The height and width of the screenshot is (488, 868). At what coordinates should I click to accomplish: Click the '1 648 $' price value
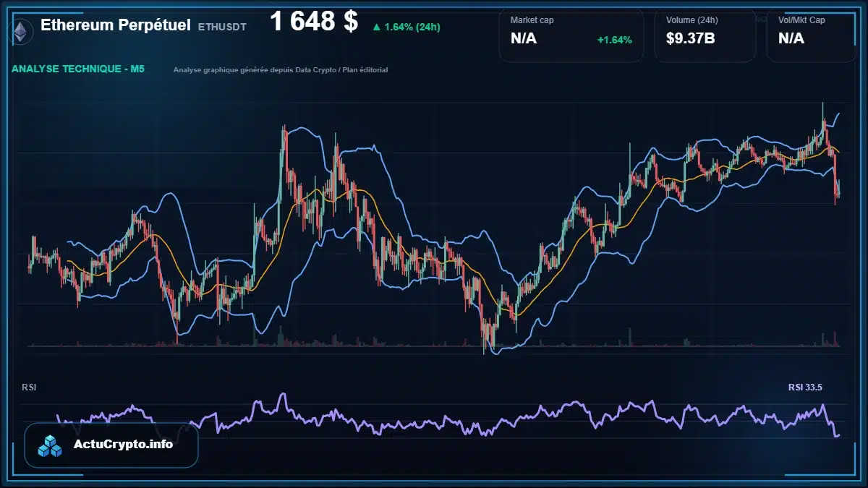(314, 22)
